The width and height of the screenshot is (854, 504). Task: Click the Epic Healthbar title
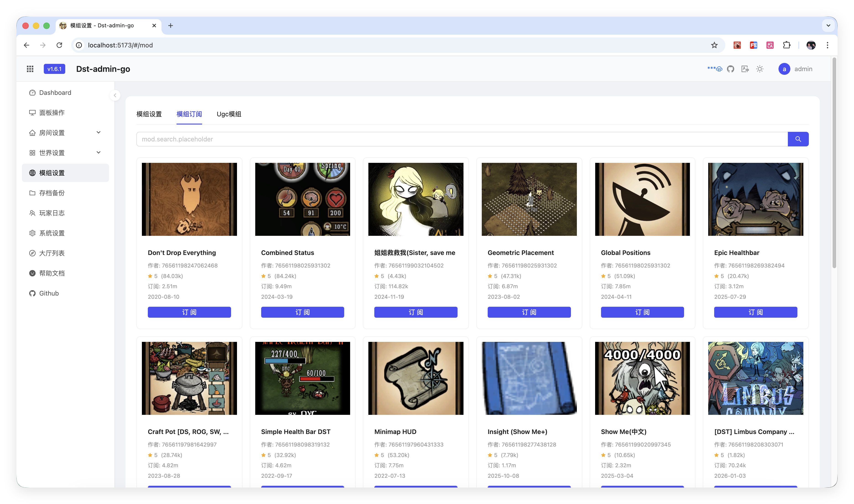(737, 253)
